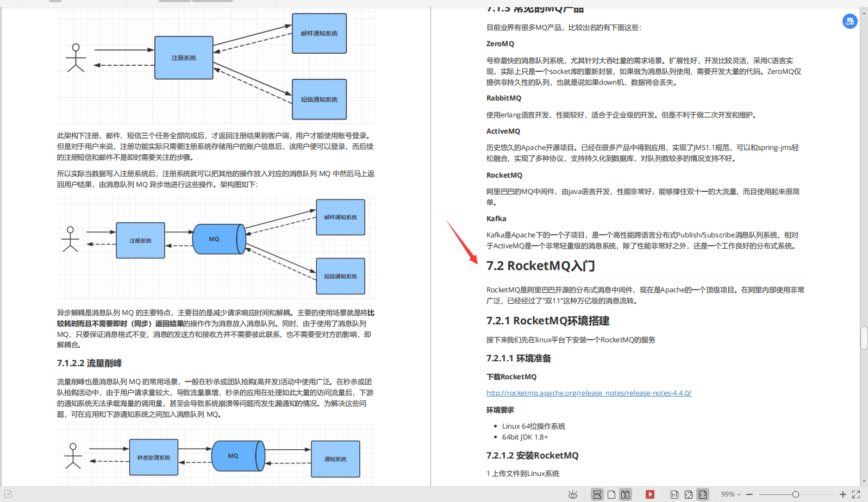Click heading 7.2.1.1 环境准备
Image resolution: width=868 pixels, height=502 pixels.
click(519, 358)
